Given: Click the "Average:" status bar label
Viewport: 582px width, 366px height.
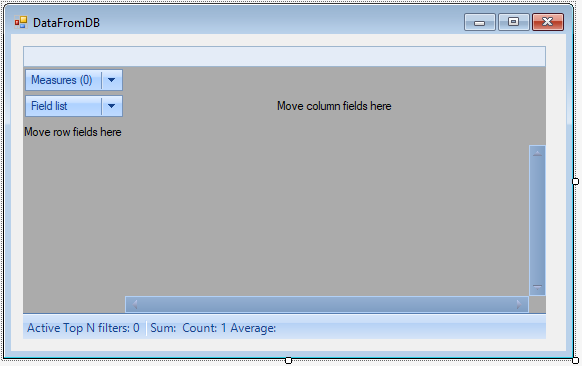Looking at the screenshot, I should click(x=253, y=328).
